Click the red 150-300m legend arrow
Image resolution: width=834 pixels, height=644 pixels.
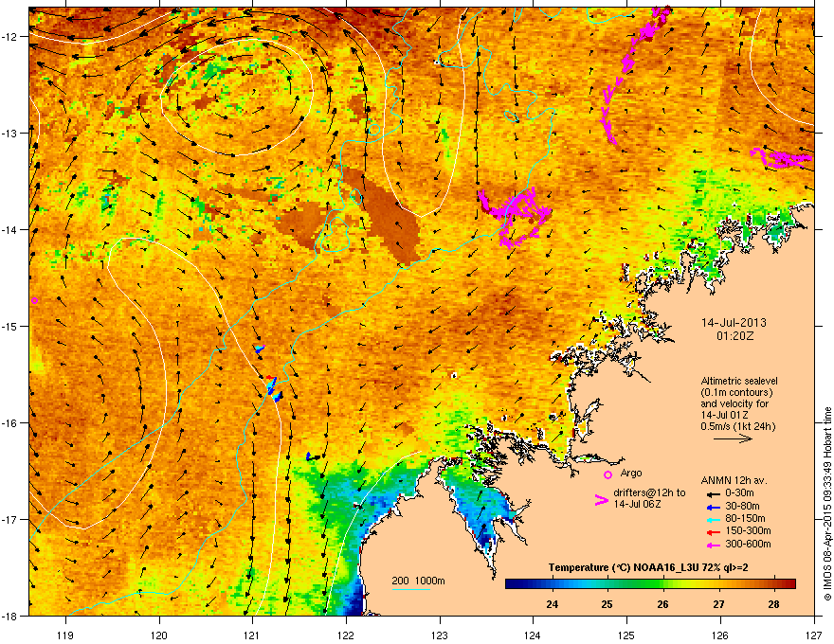(x=712, y=532)
